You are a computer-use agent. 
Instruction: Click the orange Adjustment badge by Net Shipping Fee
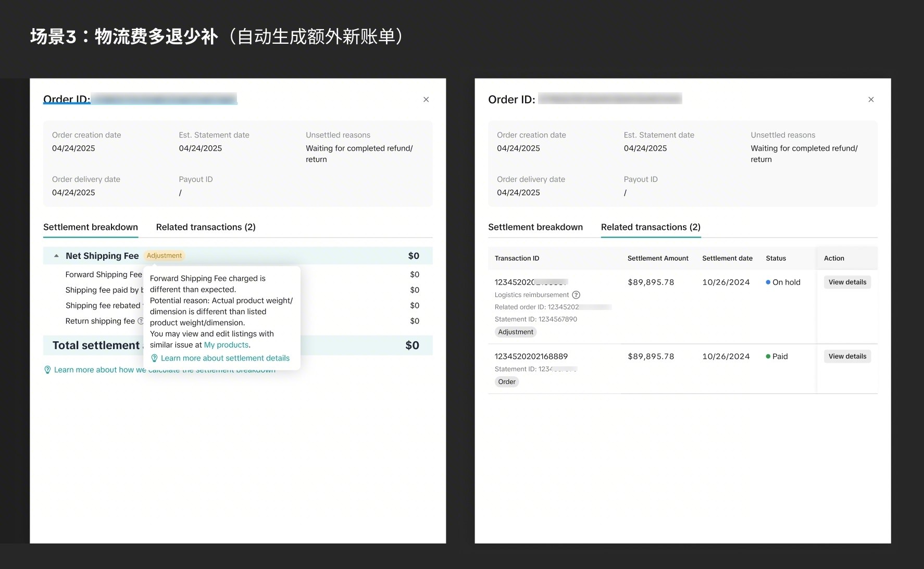pos(164,256)
